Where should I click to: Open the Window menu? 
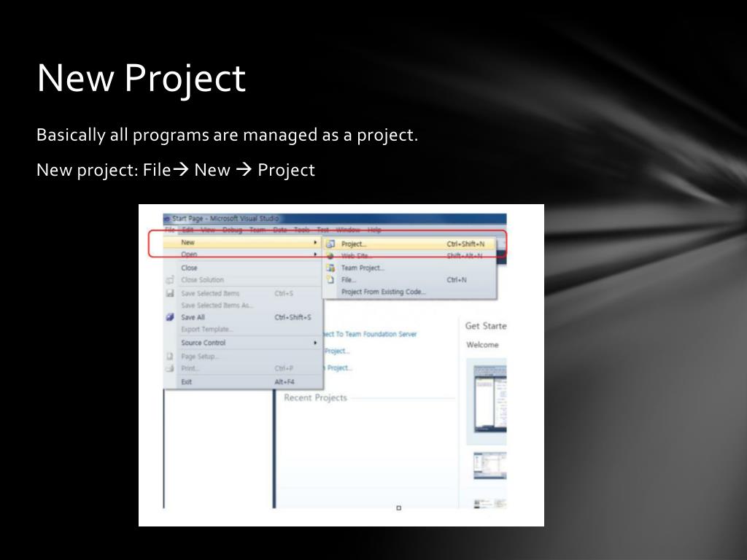coord(348,230)
